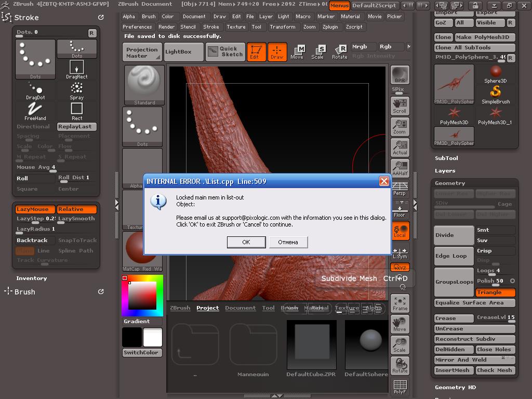Expand the Inventory section
Image resolution: width=532 pixels, height=399 pixels.
tap(32, 278)
